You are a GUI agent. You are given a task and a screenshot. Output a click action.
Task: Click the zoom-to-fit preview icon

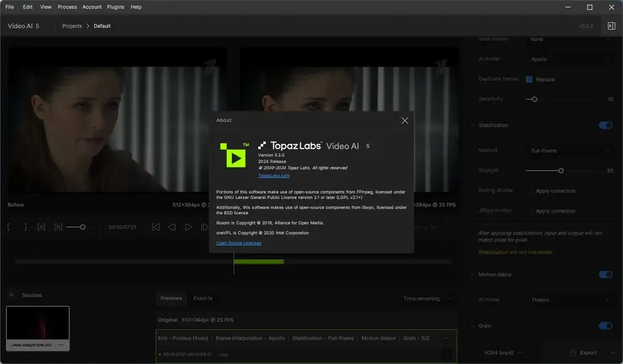[58, 227]
